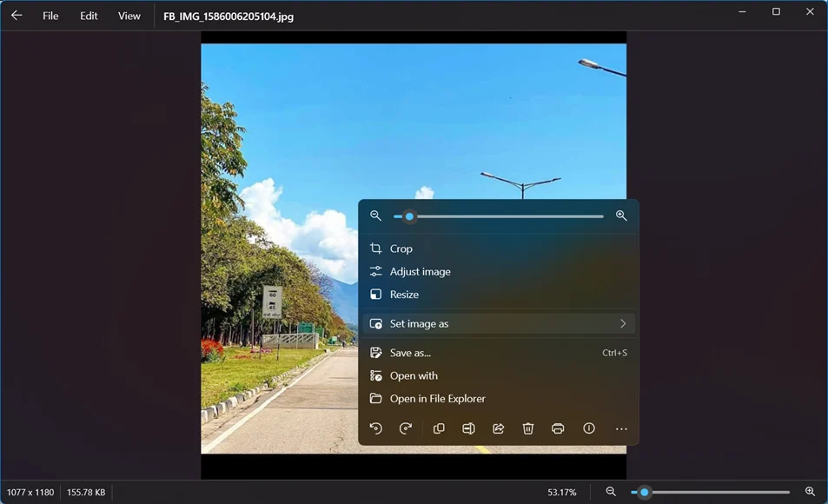
Task: Click the Ctrl+S shortcut label
Action: 614,353
